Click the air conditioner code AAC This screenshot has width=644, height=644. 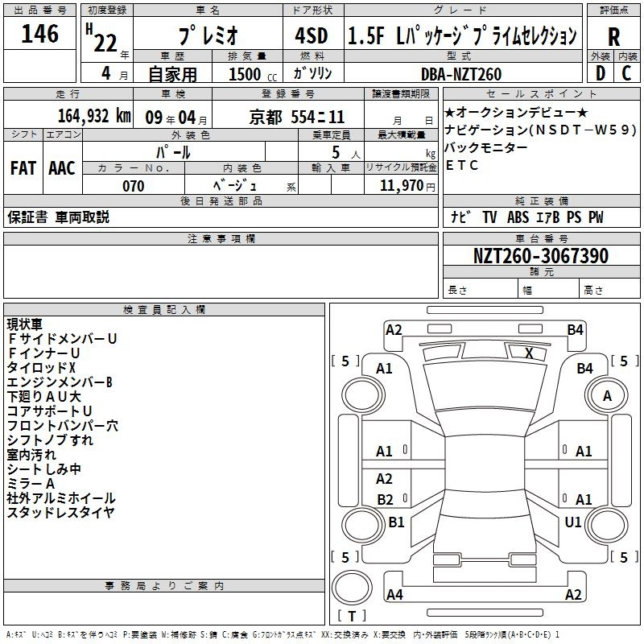click(x=62, y=168)
